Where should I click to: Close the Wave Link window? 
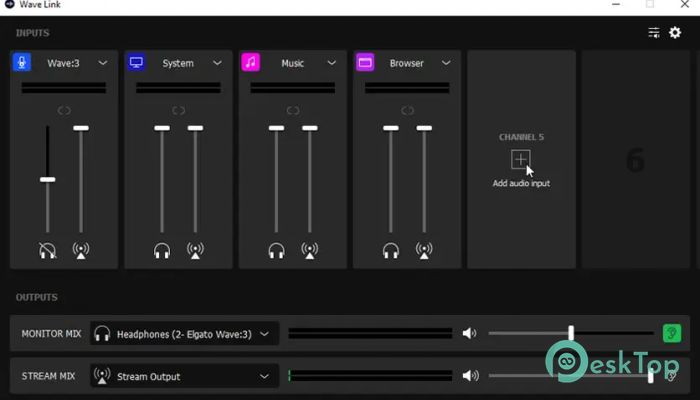click(x=685, y=4)
